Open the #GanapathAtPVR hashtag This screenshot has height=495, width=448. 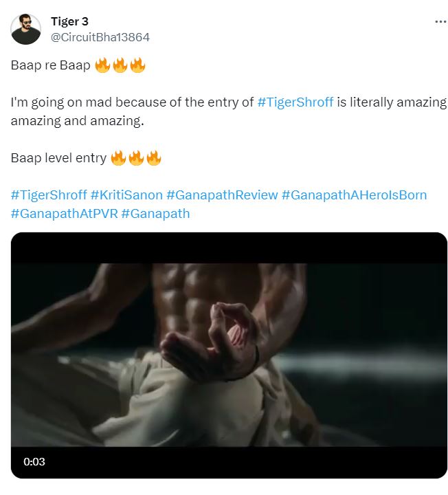64,213
